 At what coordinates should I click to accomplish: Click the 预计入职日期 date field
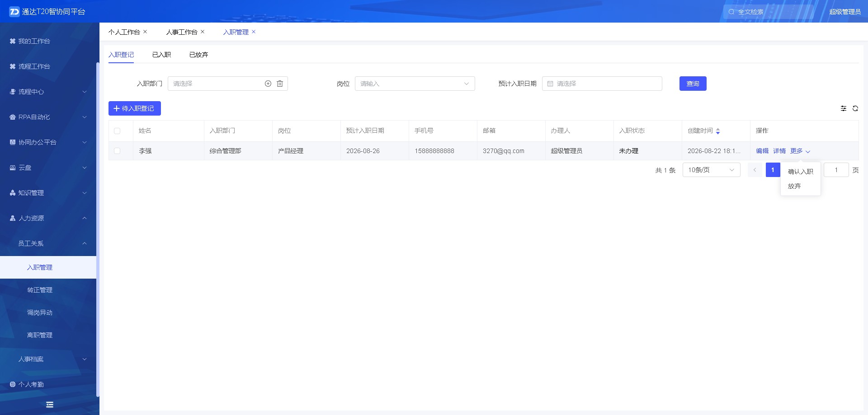point(602,84)
